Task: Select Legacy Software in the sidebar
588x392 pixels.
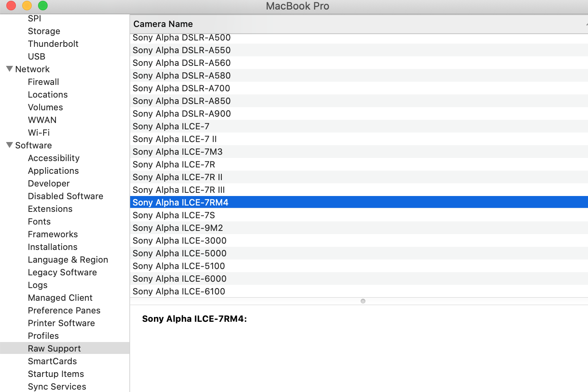Action: point(62,272)
